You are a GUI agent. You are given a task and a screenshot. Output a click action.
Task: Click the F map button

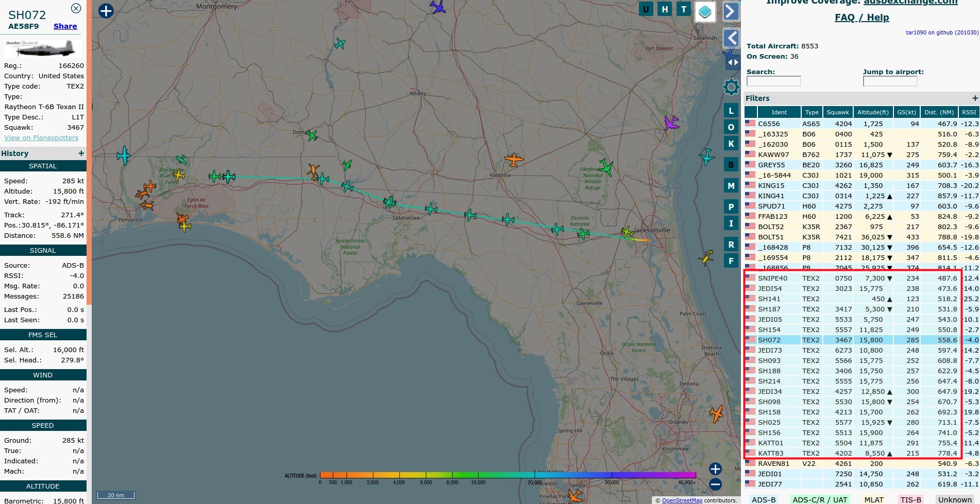click(x=731, y=261)
